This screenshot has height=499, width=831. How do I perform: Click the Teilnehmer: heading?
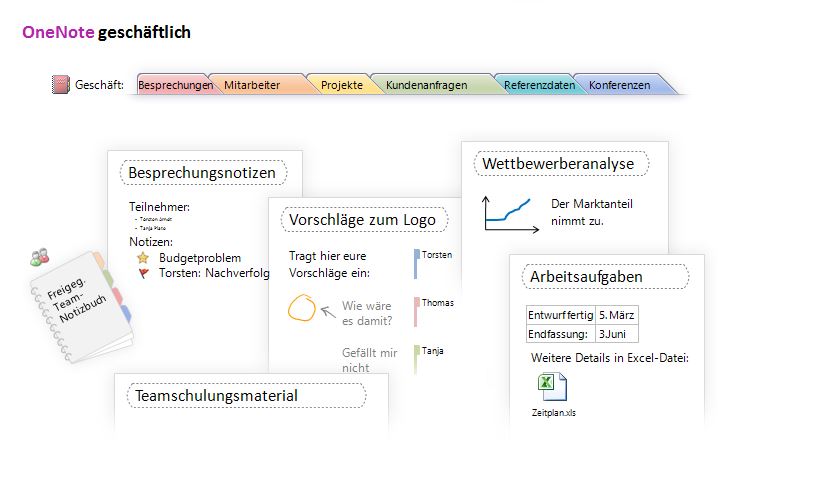tap(159, 207)
